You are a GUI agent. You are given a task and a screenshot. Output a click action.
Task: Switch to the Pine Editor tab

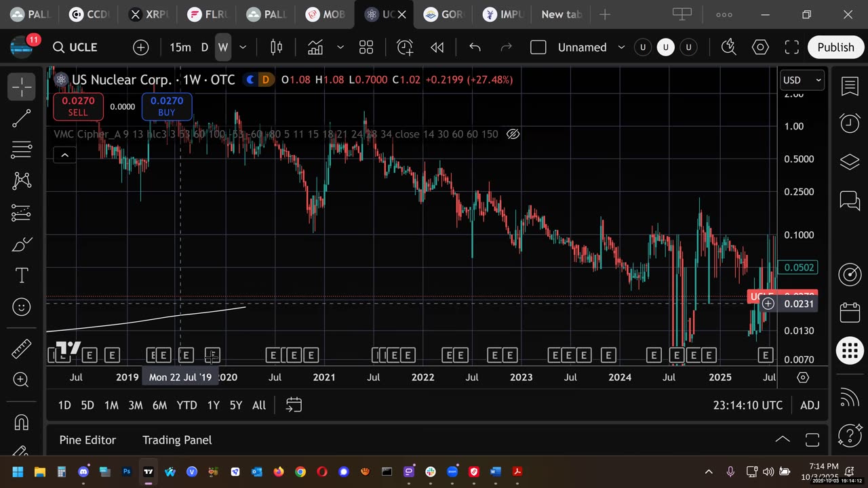pos(87,440)
